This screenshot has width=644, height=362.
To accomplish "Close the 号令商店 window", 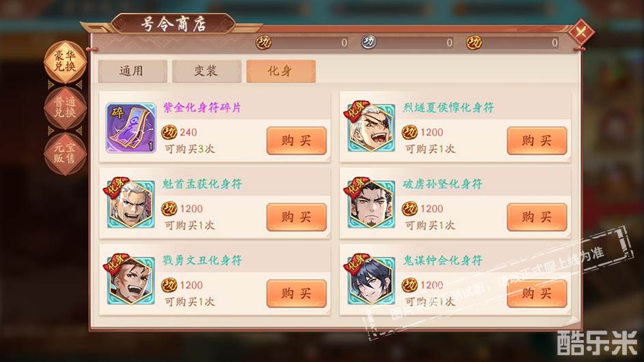I will (581, 31).
